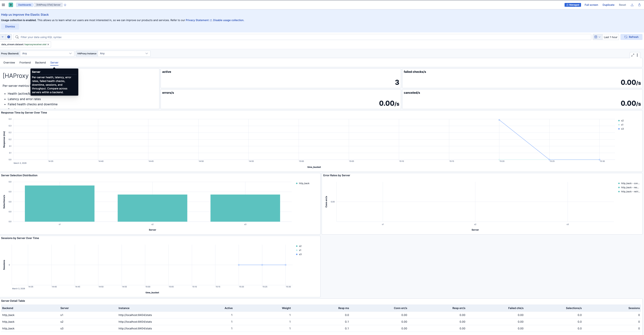The image size is (644, 335).
Task: Dismiss the usage collection banner
Action: (x=10, y=26)
